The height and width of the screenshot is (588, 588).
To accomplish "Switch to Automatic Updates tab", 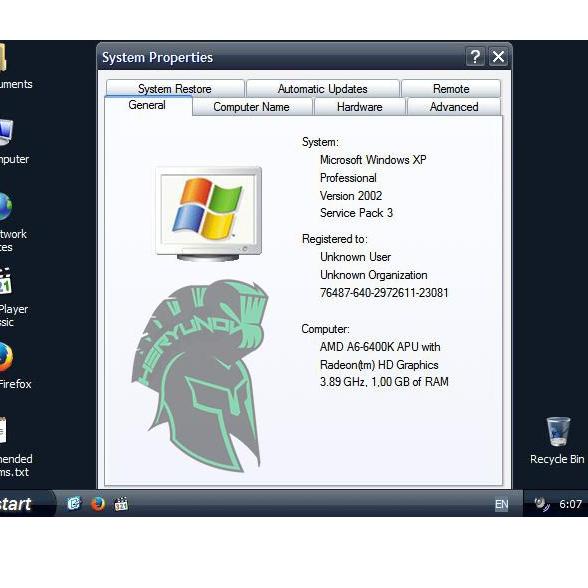I will (322, 88).
